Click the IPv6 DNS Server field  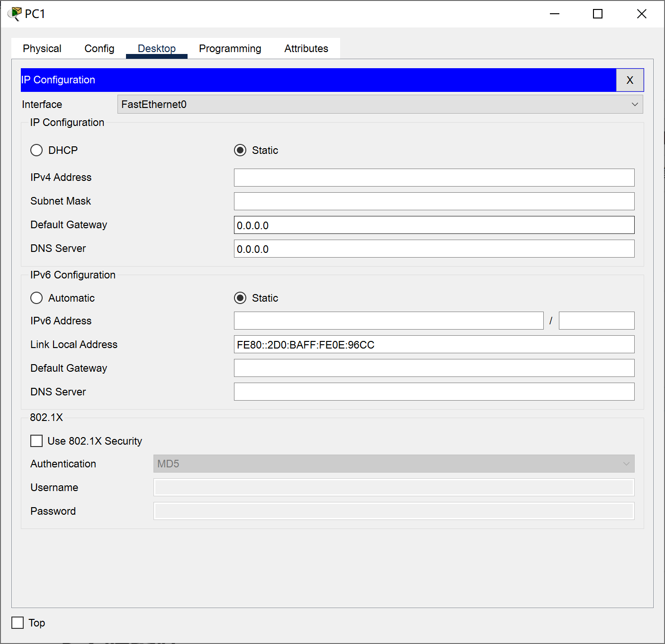click(x=433, y=392)
